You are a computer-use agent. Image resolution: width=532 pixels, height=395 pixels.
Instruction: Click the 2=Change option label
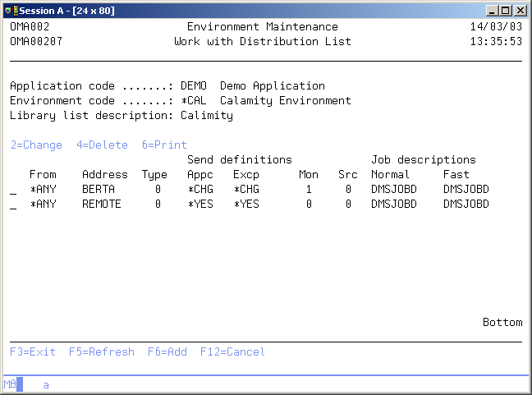(x=36, y=145)
